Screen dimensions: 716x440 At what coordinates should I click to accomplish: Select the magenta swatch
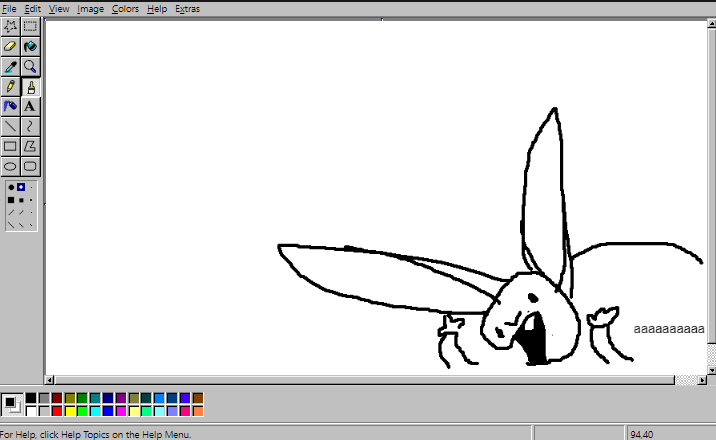(121, 411)
